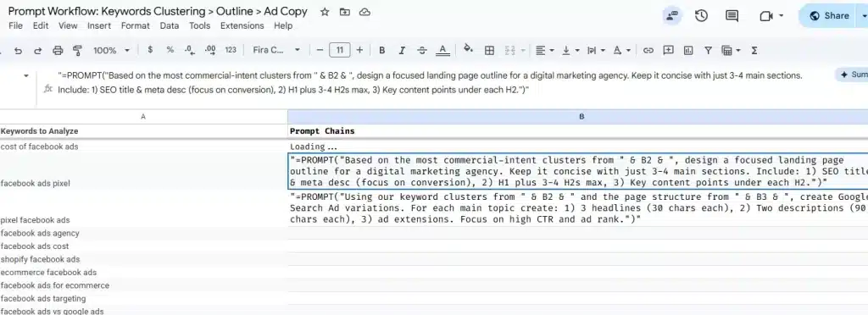Image resolution: width=868 pixels, height=315 pixels.
Task: Select the 'shopify facebook ads' cell
Action: coord(143,259)
